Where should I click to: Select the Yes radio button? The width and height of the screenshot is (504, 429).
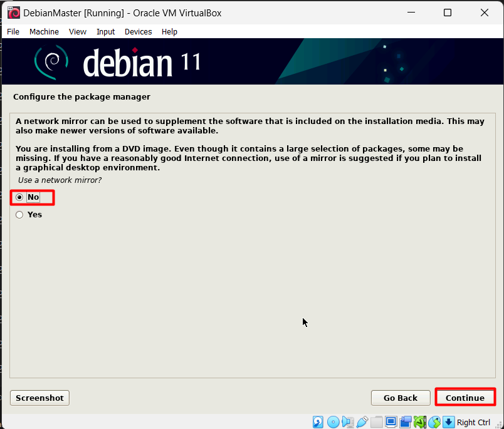coord(19,214)
